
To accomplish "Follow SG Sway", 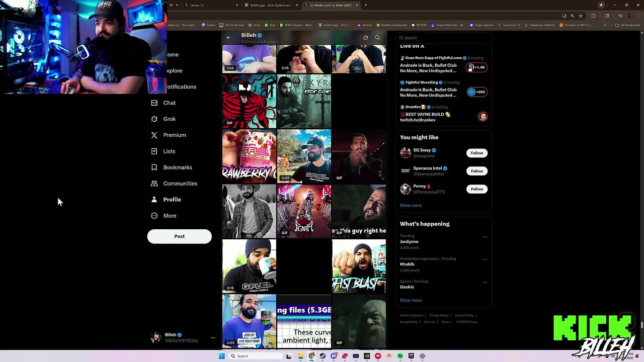I will point(476,153).
